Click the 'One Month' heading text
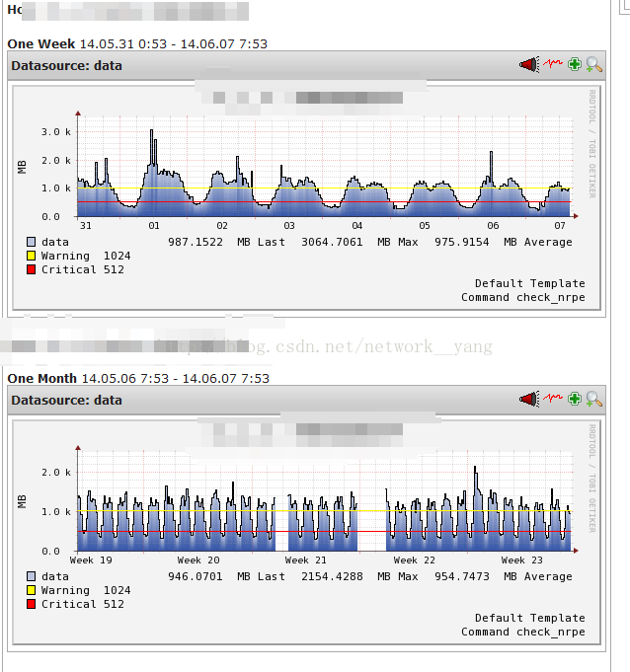 (42, 378)
